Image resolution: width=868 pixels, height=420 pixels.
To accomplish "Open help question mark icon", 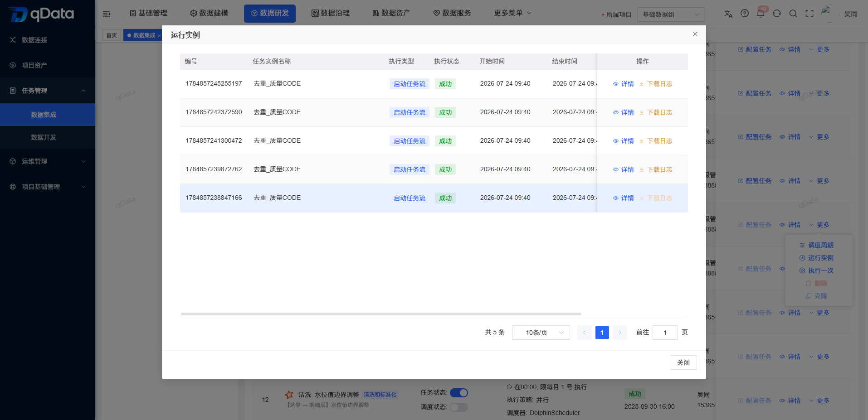I will coord(745,14).
